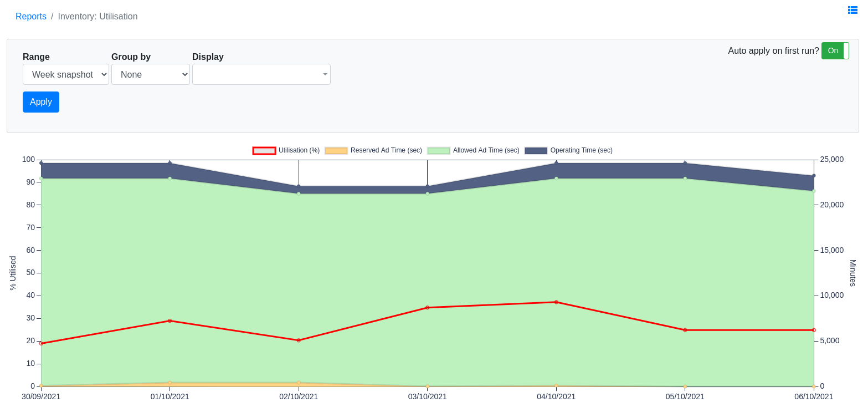Click 25,000 right axis label
This screenshot has height=407, width=868.
(x=832, y=159)
